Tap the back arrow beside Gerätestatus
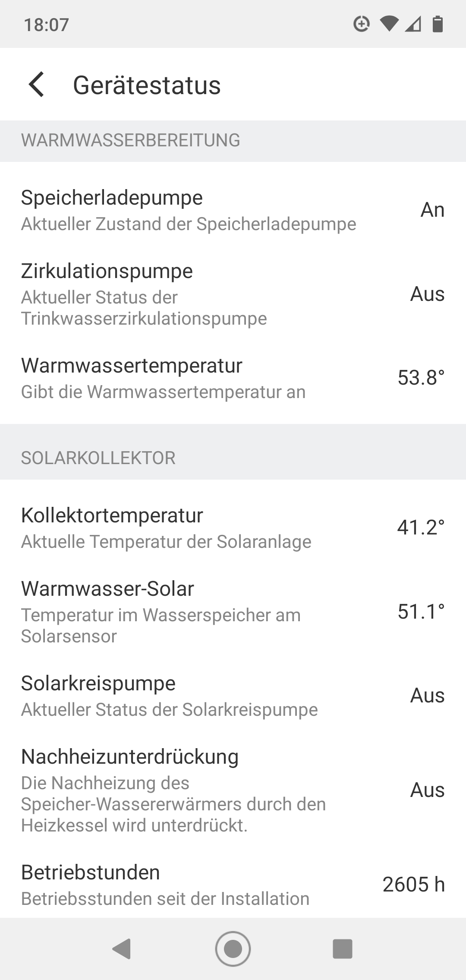 coord(36,85)
